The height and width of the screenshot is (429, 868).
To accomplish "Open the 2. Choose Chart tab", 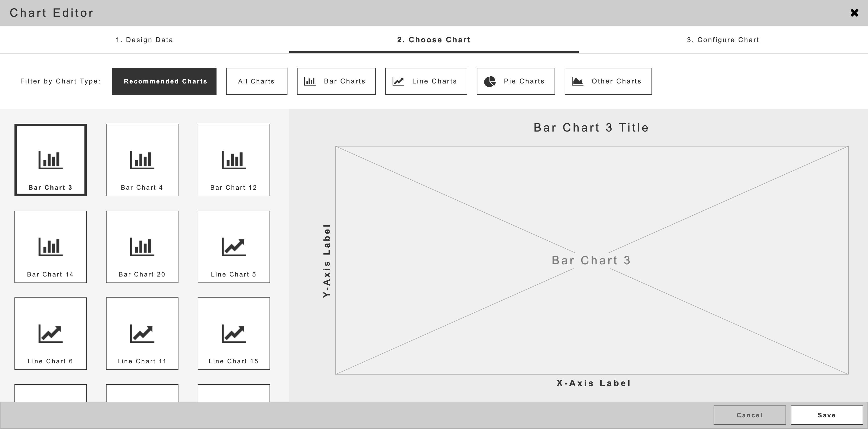I will coord(434,40).
